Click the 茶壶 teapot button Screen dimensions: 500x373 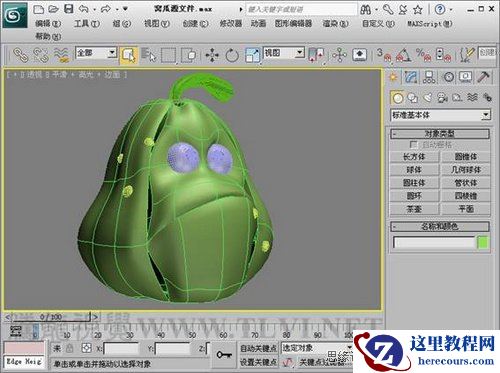click(x=414, y=209)
